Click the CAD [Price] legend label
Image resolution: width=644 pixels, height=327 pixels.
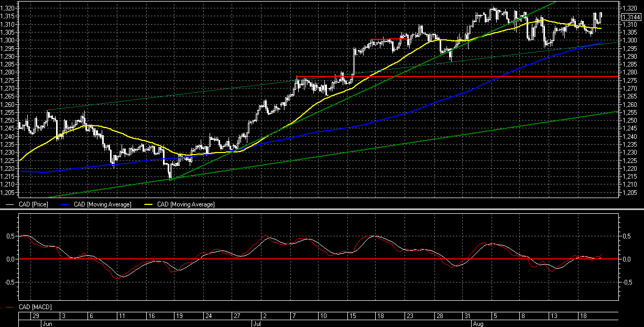click(33, 204)
